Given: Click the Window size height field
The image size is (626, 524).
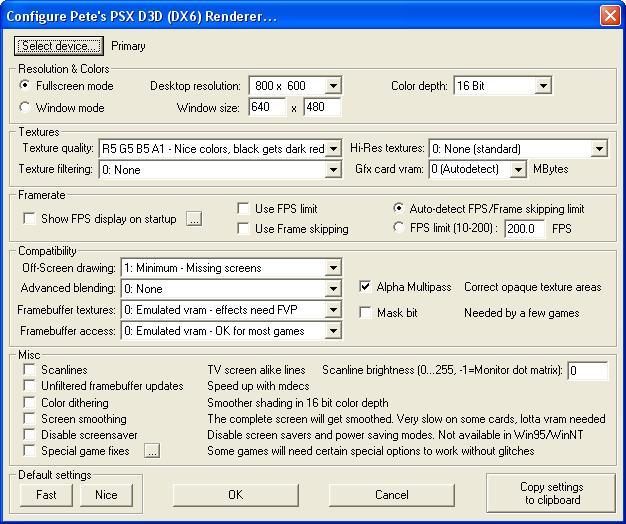Looking at the screenshot, I should pos(322,107).
